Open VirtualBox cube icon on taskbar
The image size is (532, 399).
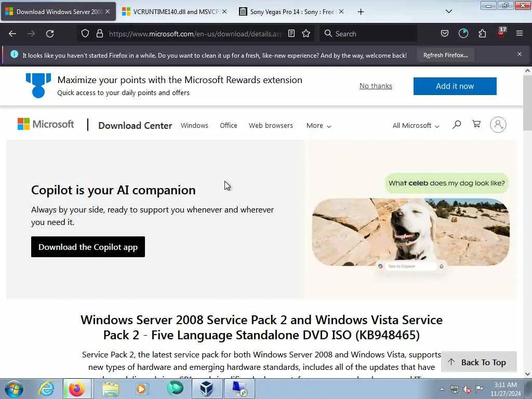tap(206, 389)
